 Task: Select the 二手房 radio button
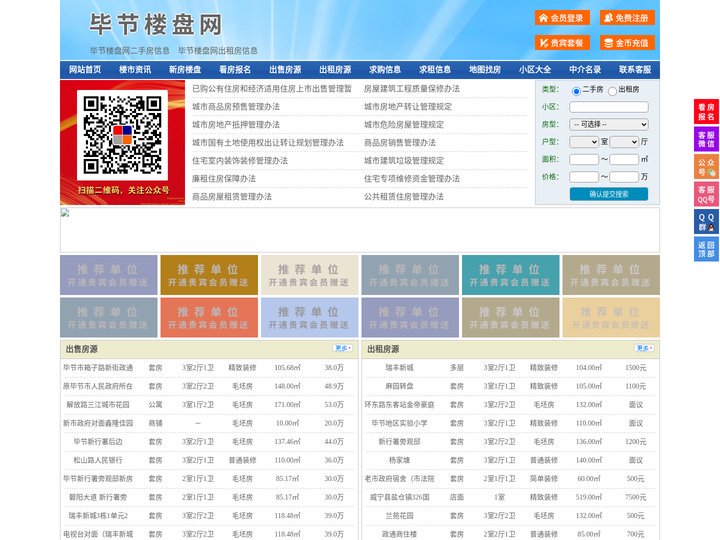[576, 91]
